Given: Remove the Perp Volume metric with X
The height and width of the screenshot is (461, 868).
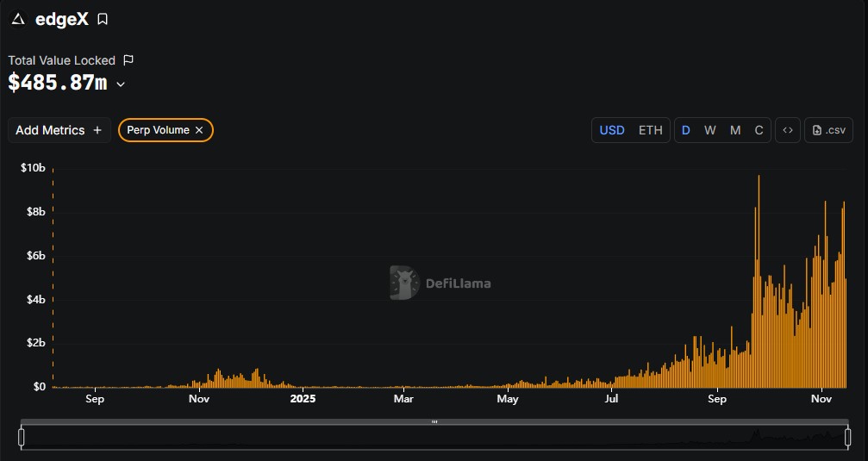Looking at the screenshot, I should (x=199, y=130).
